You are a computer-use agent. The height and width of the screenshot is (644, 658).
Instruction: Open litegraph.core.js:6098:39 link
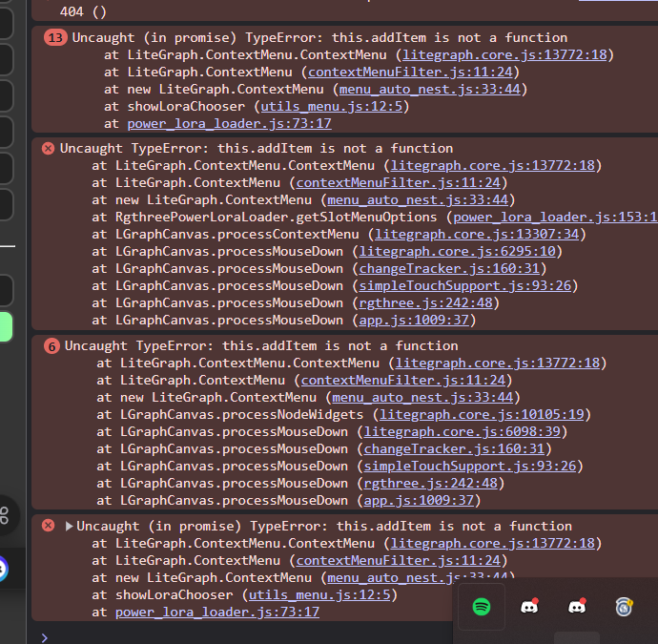click(462, 432)
